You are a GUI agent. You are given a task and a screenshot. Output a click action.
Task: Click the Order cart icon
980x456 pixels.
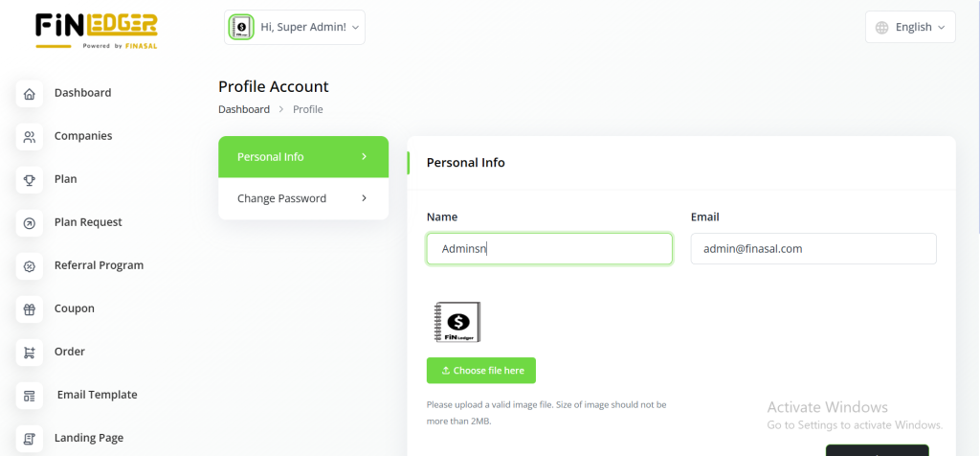[30, 353]
